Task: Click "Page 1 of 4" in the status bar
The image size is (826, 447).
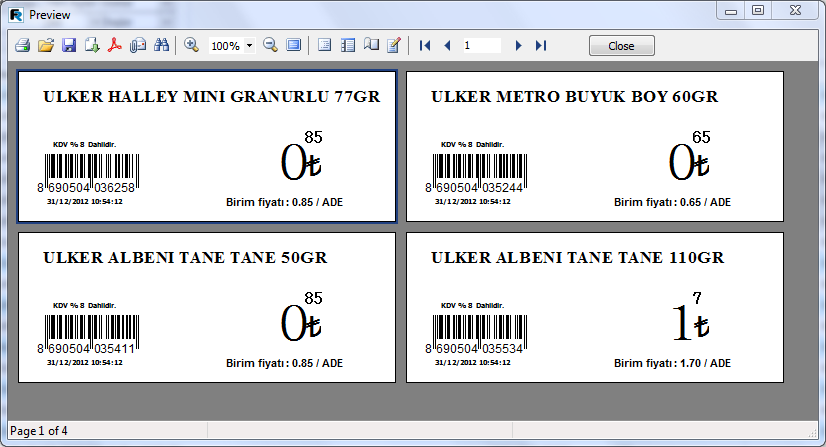Action: (39, 431)
